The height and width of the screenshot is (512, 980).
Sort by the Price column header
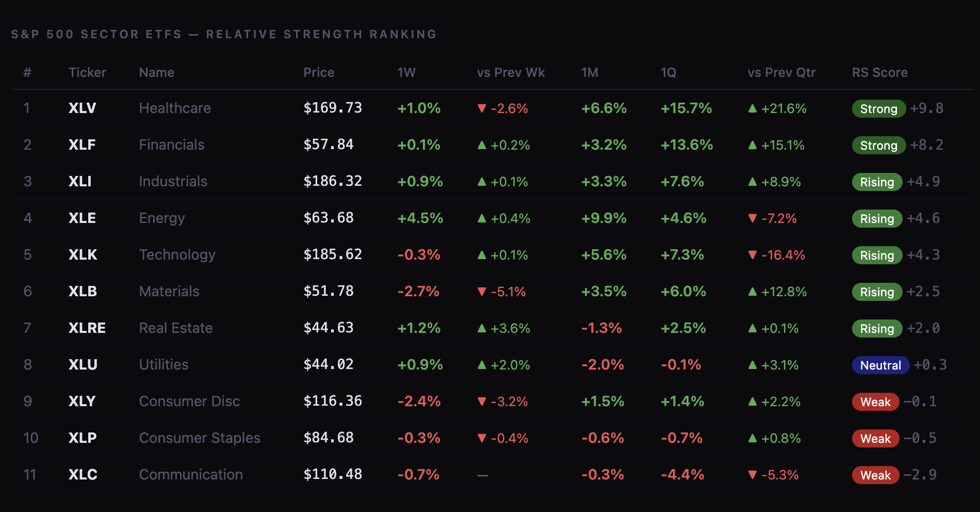tap(319, 73)
